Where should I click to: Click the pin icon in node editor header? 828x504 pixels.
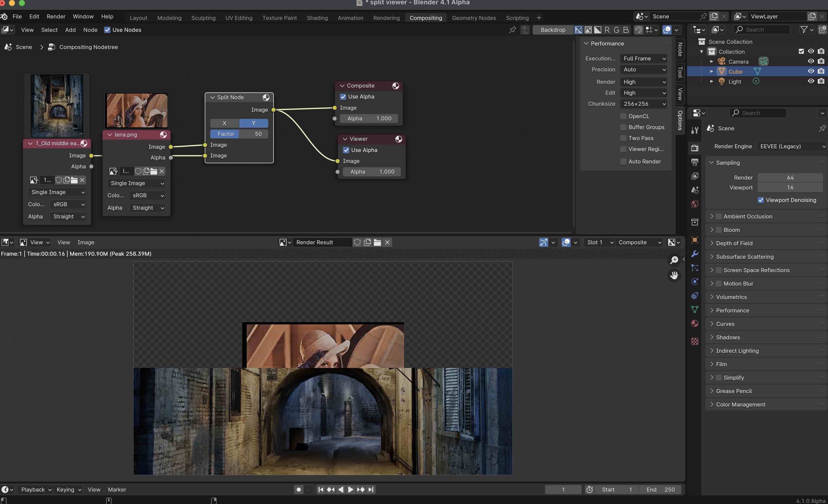(513, 30)
